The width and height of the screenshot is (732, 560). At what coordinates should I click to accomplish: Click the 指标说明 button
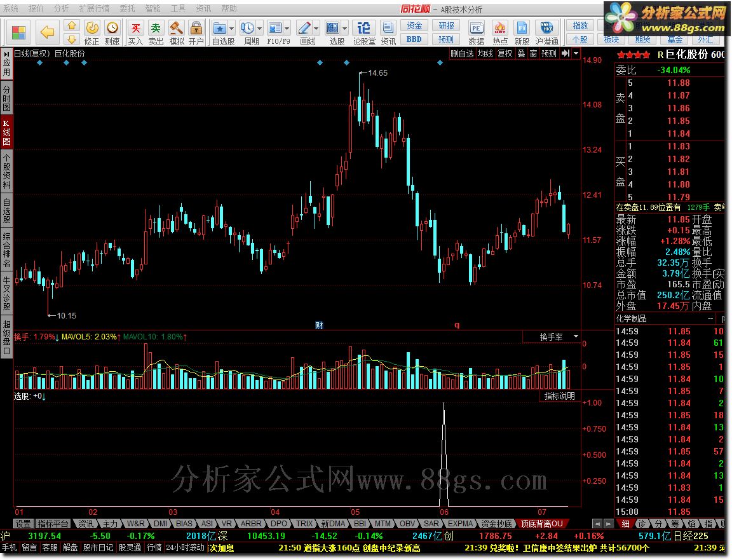559,396
